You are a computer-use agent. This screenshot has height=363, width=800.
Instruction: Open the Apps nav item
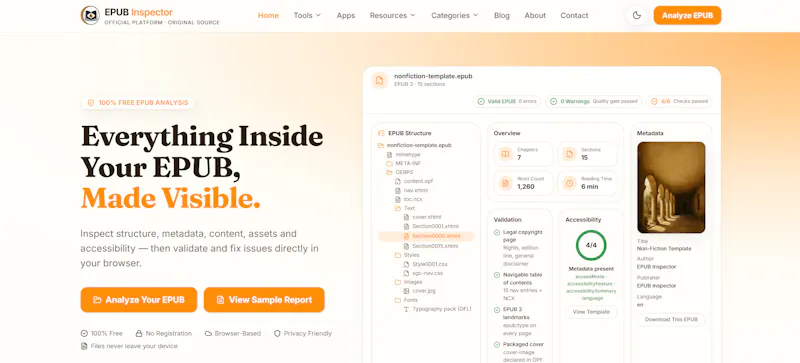pyautogui.click(x=346, y=15)
